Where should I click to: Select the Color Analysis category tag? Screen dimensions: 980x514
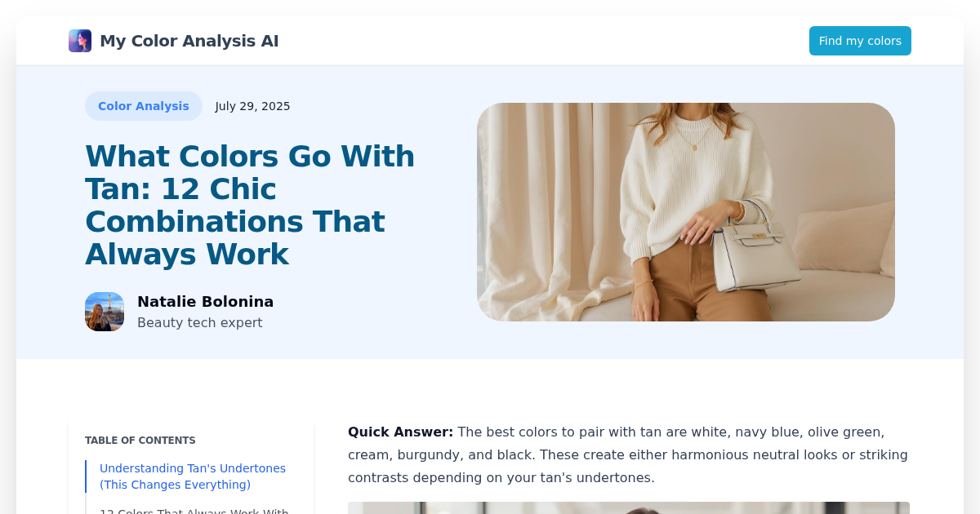pos(144,106)
